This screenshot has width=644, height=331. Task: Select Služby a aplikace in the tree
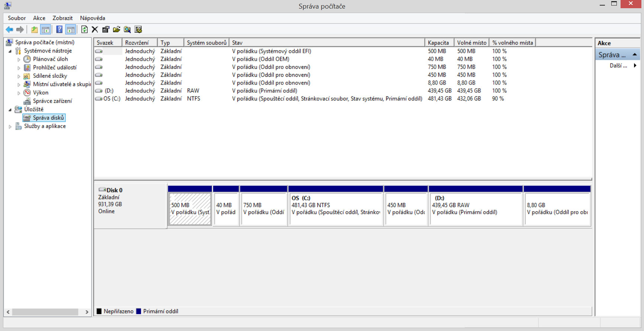(x=45, y=126)
